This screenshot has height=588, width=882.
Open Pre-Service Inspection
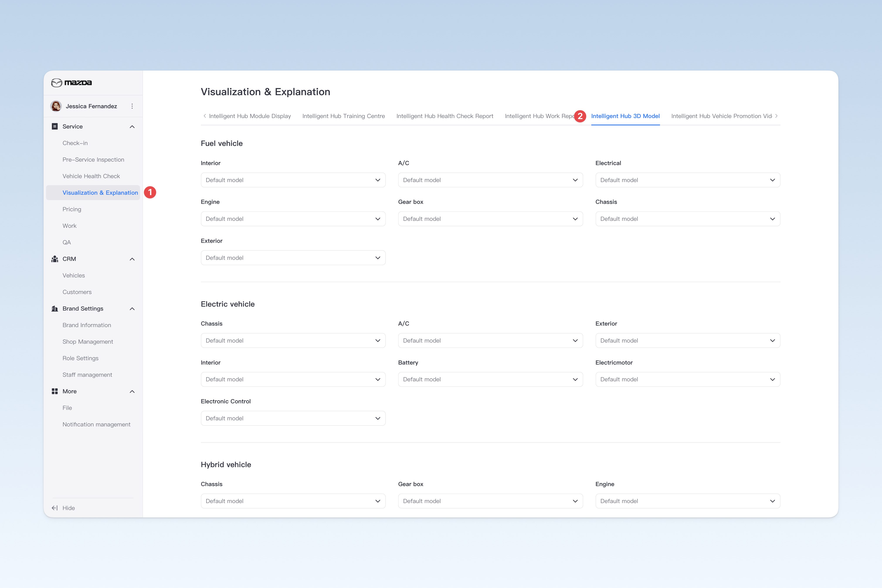click(x=93, y=159)
